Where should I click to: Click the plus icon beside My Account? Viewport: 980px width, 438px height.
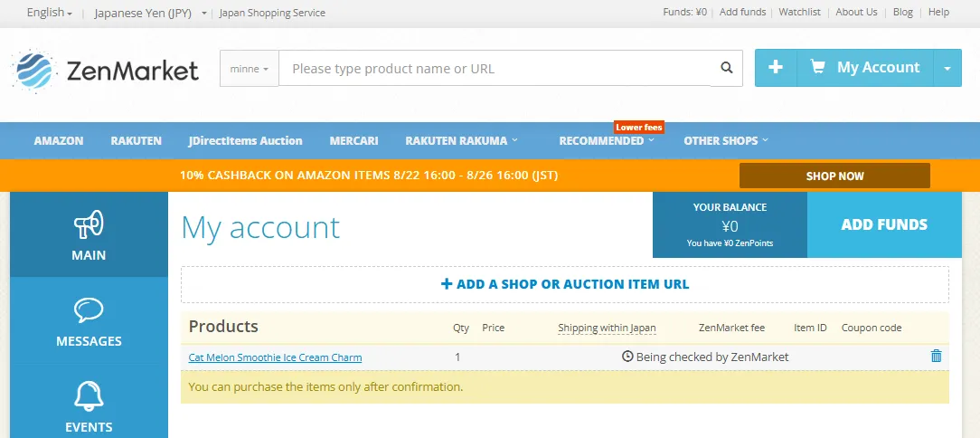(x=776, y=68)
